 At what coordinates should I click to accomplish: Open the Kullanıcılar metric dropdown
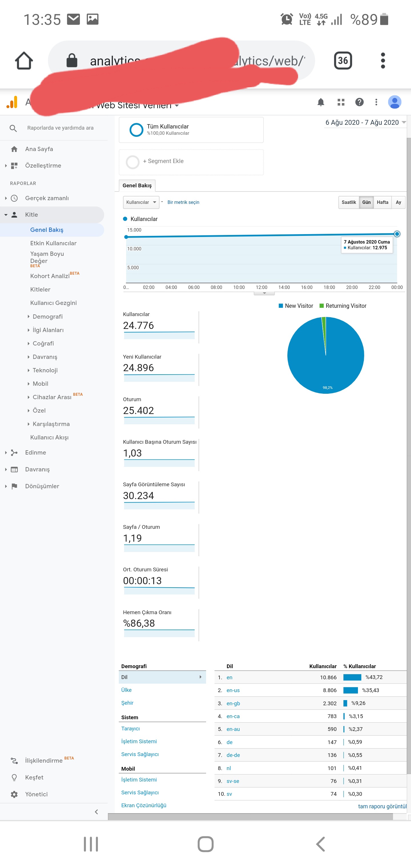141,202
